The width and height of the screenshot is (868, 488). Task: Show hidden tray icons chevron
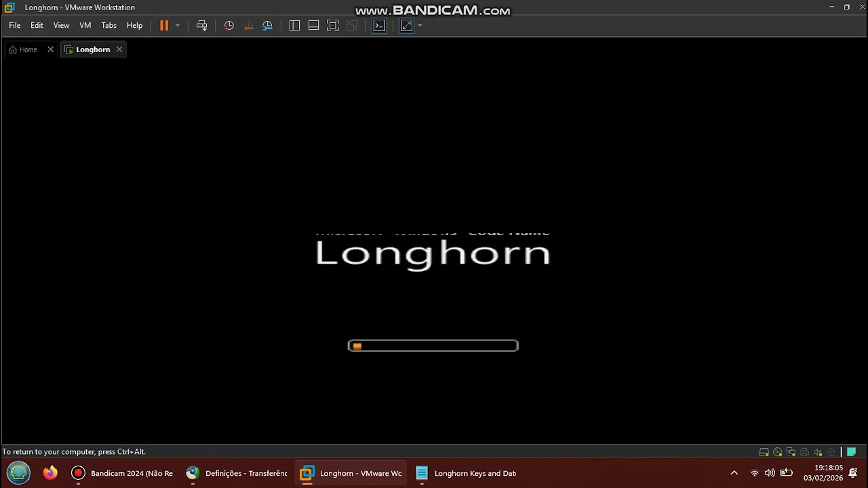tap(734, 473)
